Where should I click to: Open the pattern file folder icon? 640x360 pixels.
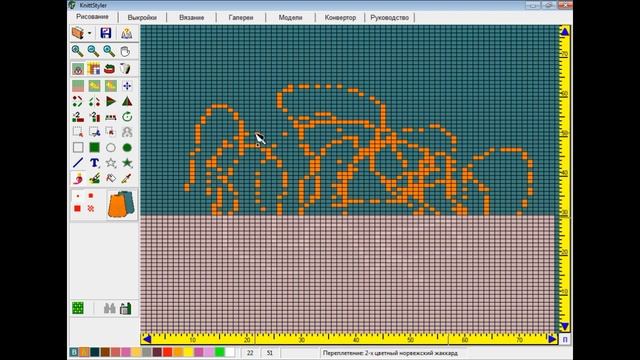tap(78, 33)
